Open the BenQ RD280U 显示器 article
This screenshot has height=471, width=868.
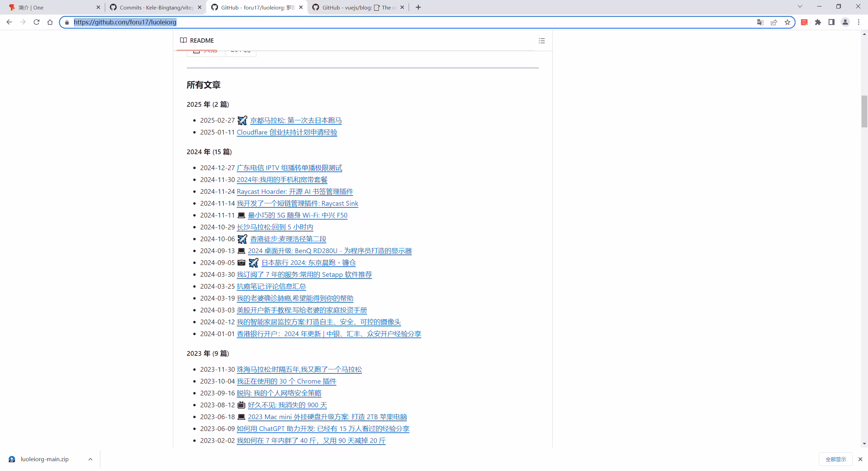pyautogui.click(x=330, y=251)
